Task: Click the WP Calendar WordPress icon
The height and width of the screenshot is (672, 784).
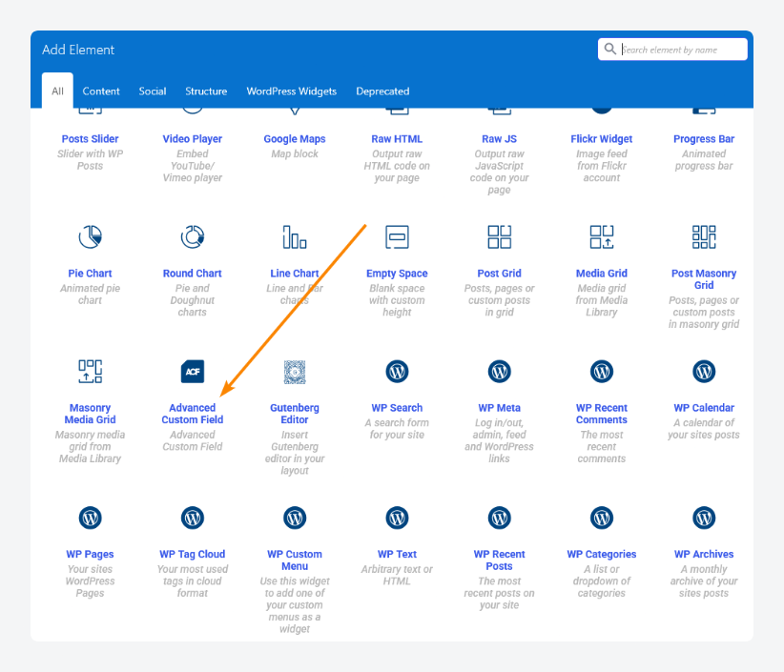Action: (x=704, y=371)
